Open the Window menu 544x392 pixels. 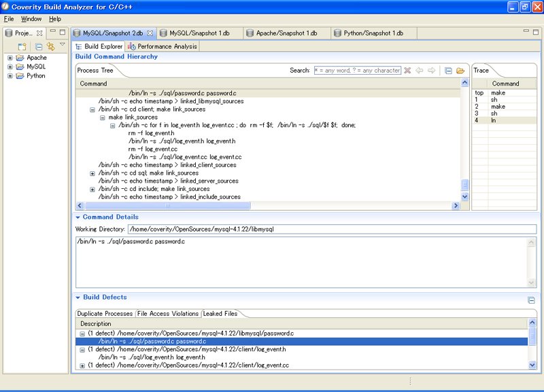click(31, 19)
